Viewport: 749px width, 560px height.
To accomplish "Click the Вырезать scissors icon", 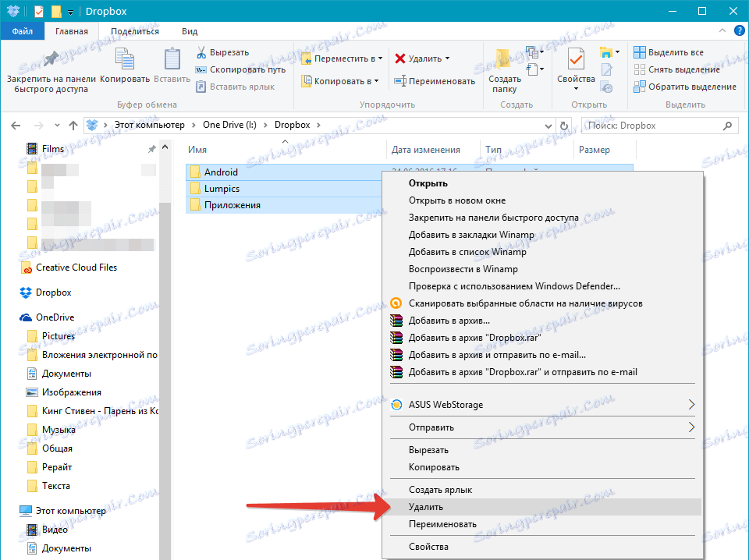I will (x=201, y=52).
